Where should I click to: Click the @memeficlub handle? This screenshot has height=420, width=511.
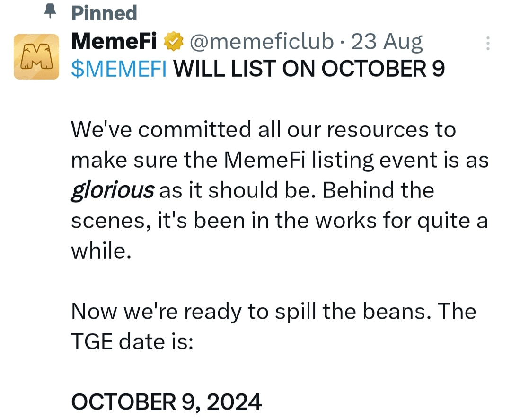click(x=261, y=43)
